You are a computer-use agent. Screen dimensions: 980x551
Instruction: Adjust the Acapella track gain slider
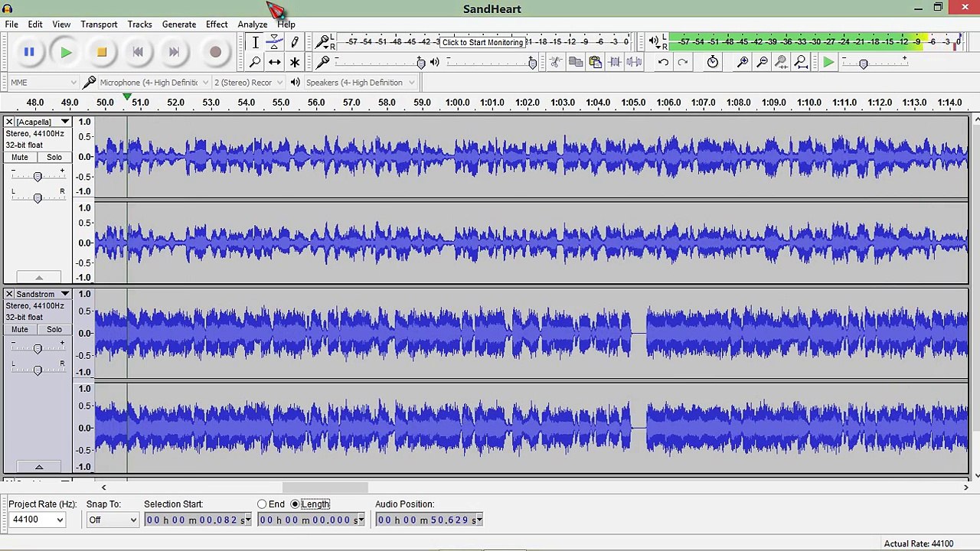pos(38,177)
